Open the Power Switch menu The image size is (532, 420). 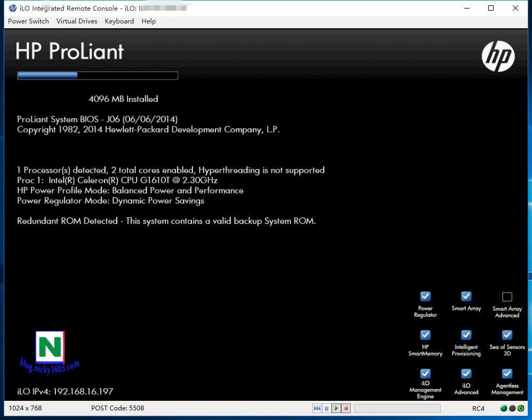click(x=28, y=21)
